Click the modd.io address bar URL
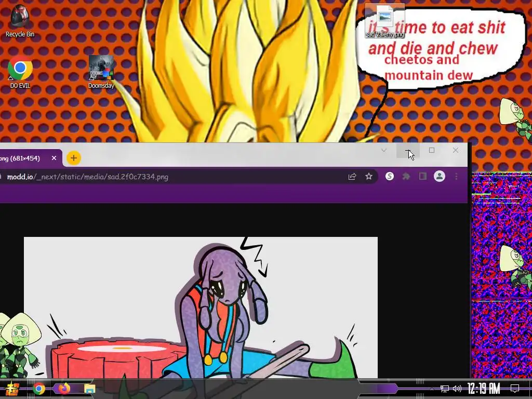Image resolution: width=532 pixels, height=399 pixels. coord(88,177)
